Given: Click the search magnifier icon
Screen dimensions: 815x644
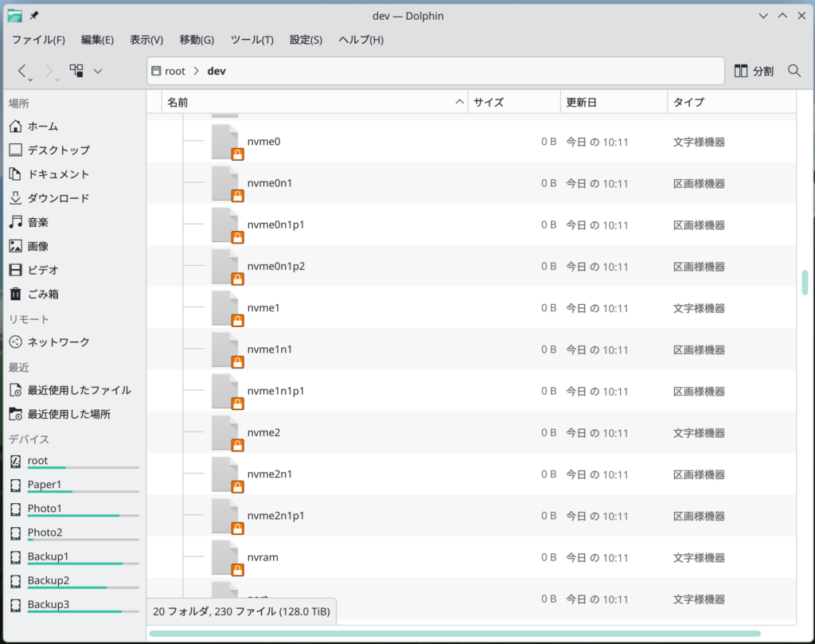Looking at the screenshot, I should [794, 71].
